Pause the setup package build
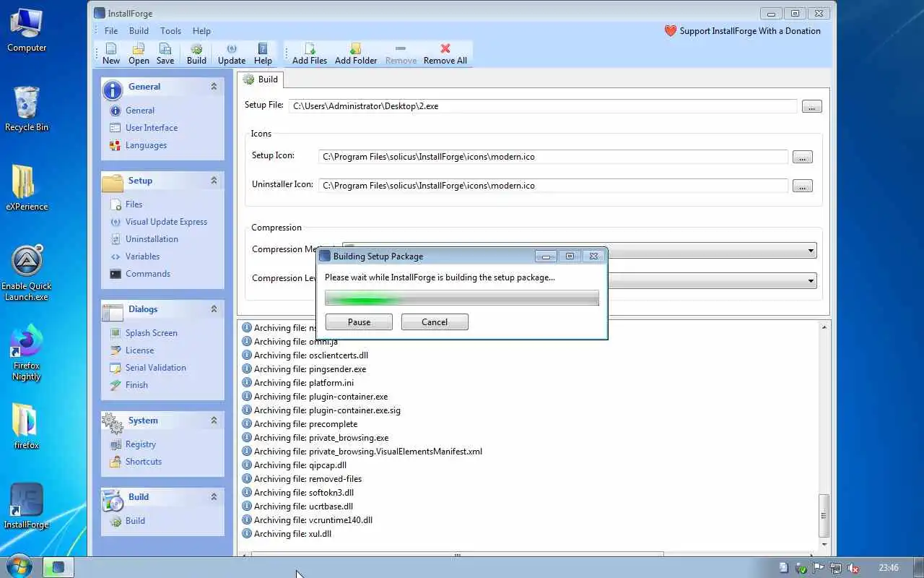This screenshot has width=924, height=578. [359, 322]
